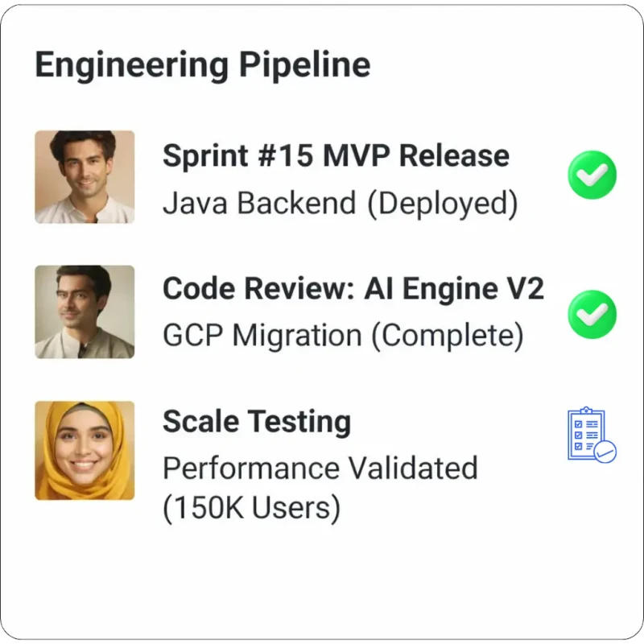This screenshot has width=644, height=644.
Task: Click the (Complete) status label
Action: point(447,336)
